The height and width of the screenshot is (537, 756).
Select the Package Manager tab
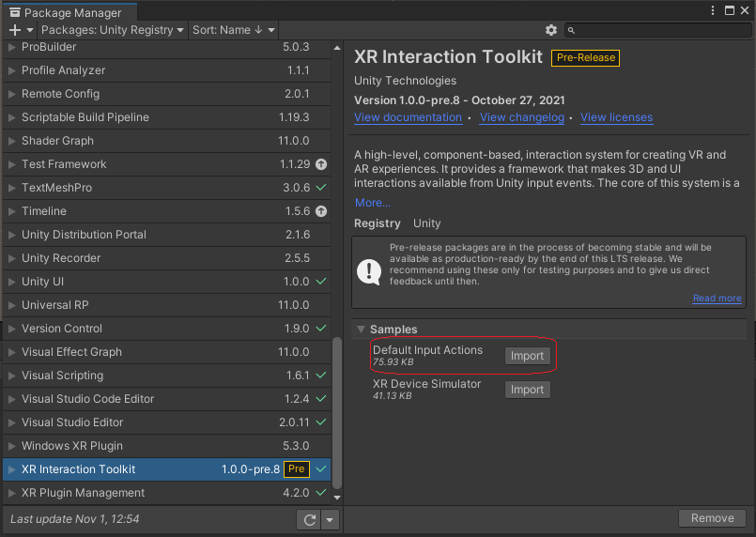coord(69,12)
